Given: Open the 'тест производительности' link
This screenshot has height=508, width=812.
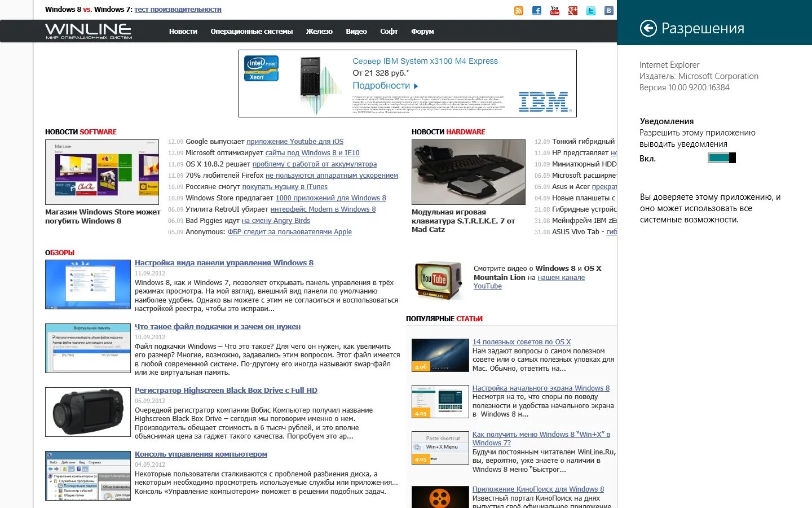Looking at the screenshot, I should pos(178,10).
